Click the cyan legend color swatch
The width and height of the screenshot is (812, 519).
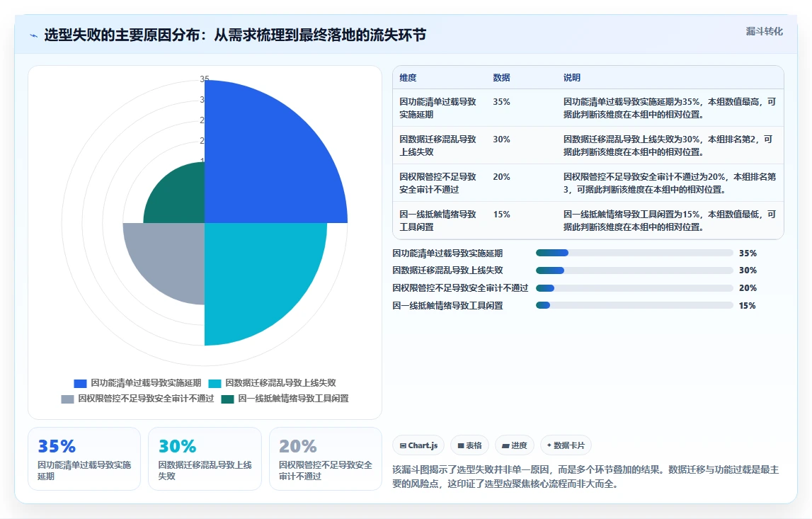point(215,383)
